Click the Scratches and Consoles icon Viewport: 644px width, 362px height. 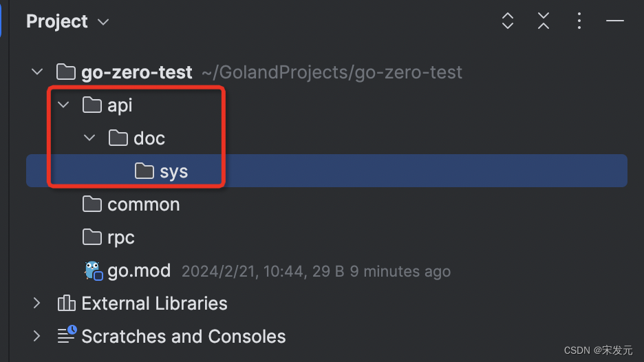pos(67,337)
